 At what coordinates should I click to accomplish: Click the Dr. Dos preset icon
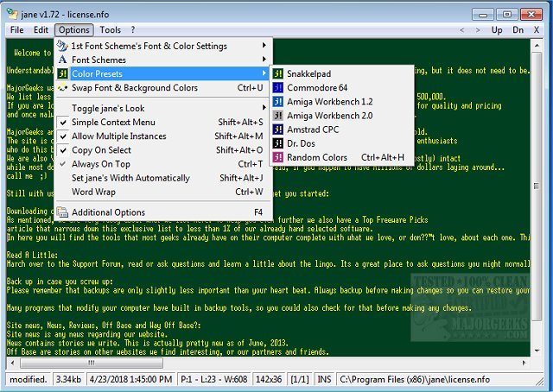(278, 143)
